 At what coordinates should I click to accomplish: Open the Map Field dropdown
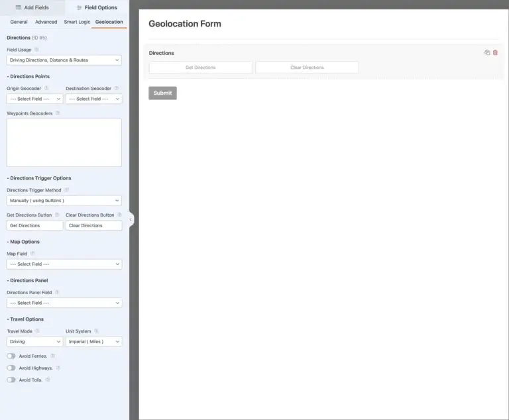point(64,264)
